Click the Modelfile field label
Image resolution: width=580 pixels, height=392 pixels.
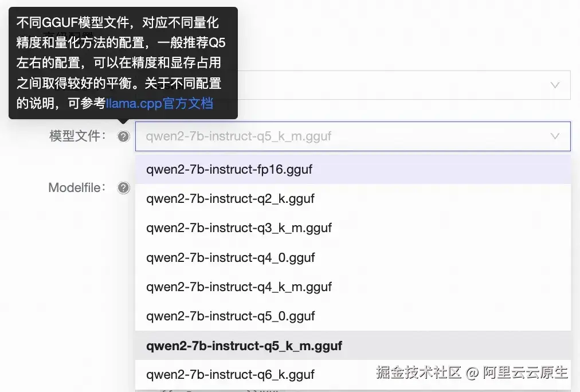pos(77,187)
